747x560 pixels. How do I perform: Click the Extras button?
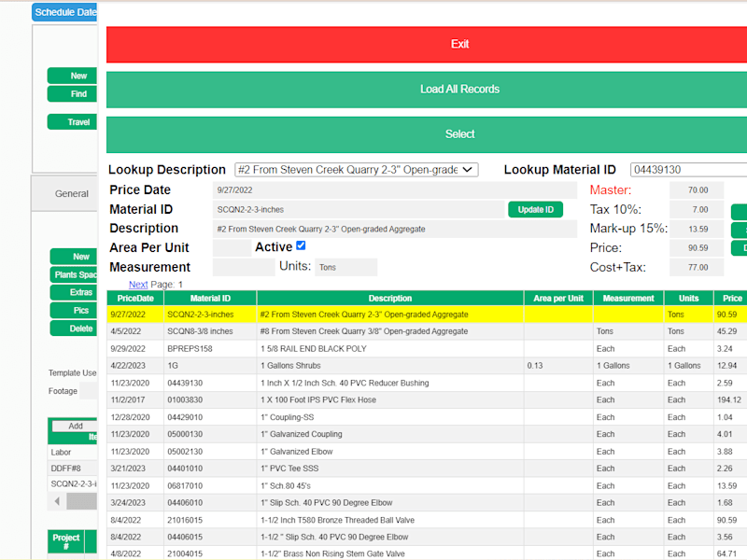coord(74,292)
